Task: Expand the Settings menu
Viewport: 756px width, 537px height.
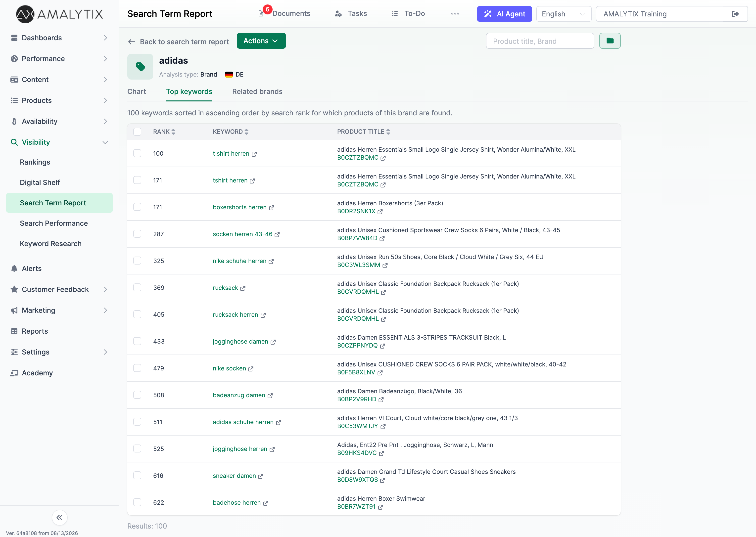Action: click(59, 352)
